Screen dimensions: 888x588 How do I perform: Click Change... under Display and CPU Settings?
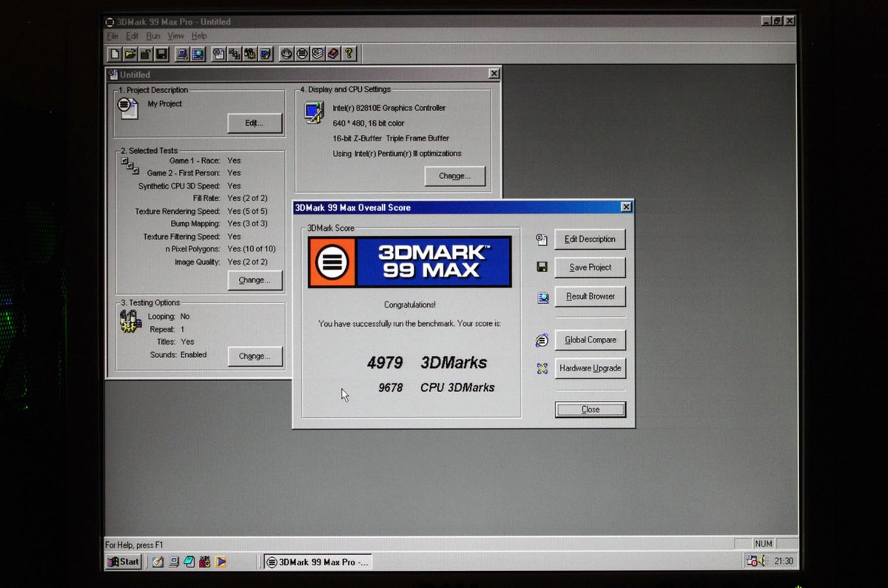click(x=454, y=176)
